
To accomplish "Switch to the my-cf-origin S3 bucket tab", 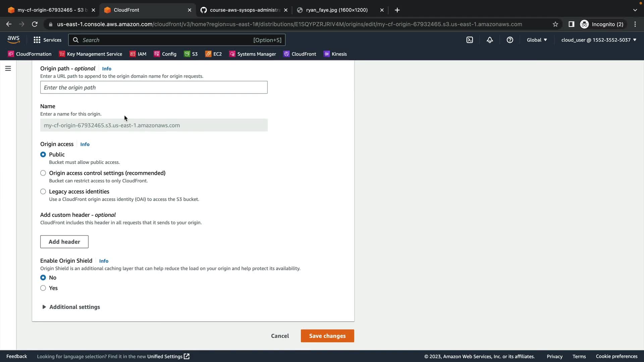I will [50, 10].
